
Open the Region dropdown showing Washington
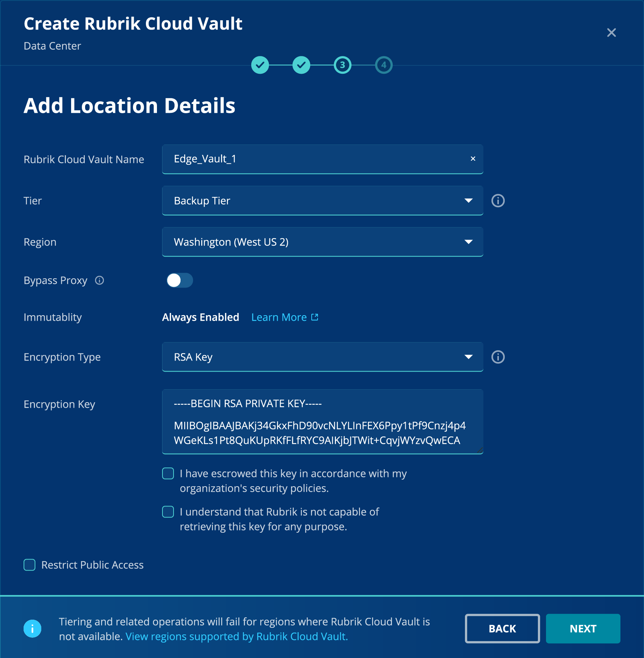322,242
